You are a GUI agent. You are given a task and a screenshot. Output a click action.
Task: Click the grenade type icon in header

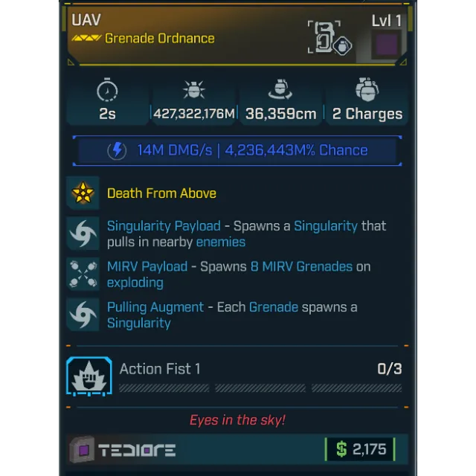pyautogui.click(x=329, y=38)
